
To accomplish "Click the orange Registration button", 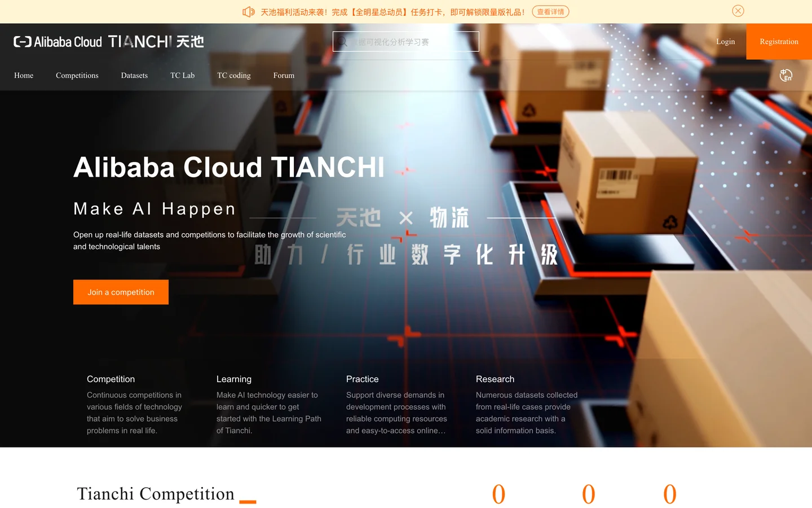I will click(x=779, y=42).
